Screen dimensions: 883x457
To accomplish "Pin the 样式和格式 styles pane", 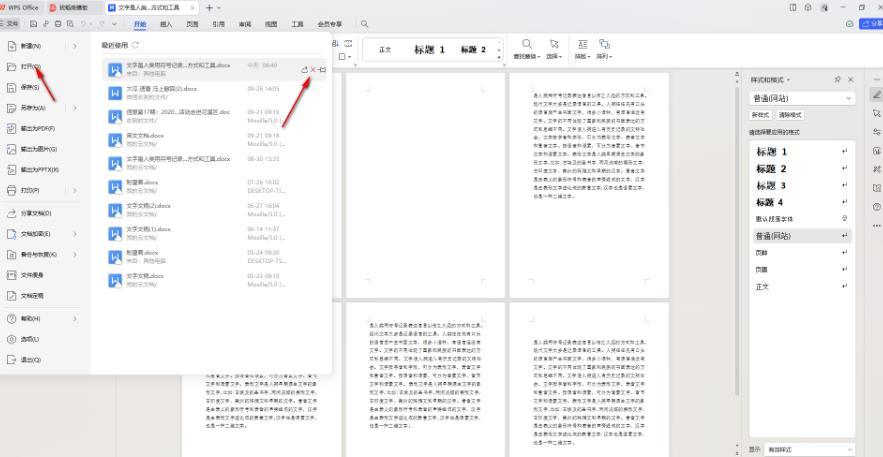I will pyautogui.click(x=837, y=80).
